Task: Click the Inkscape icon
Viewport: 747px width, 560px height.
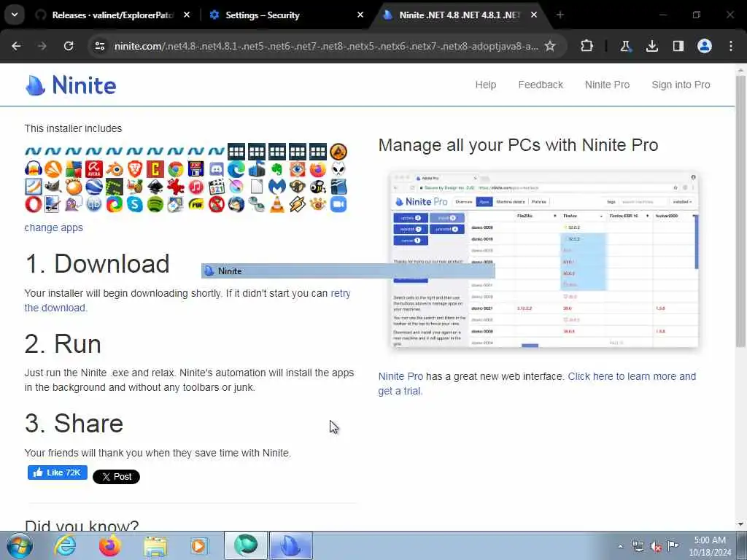Action: pos(155,187)
